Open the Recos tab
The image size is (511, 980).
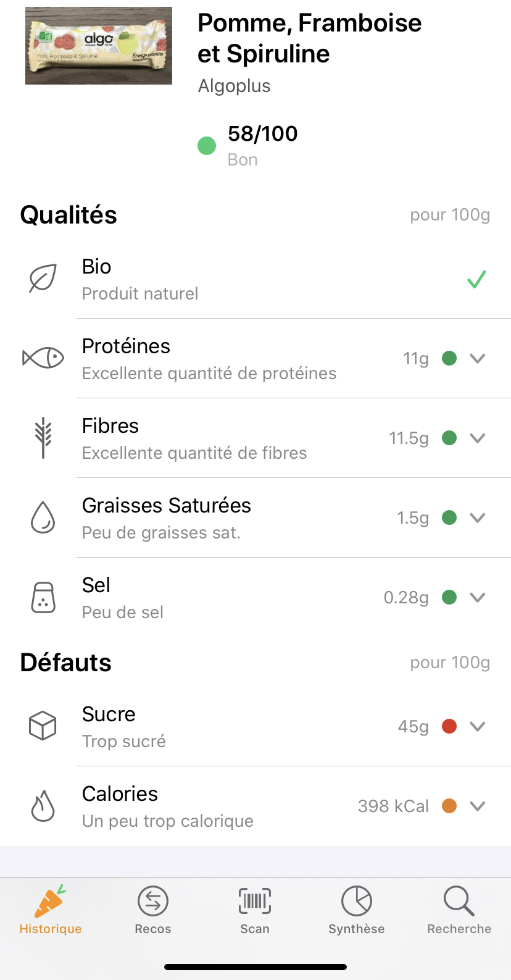coord(153,910)
